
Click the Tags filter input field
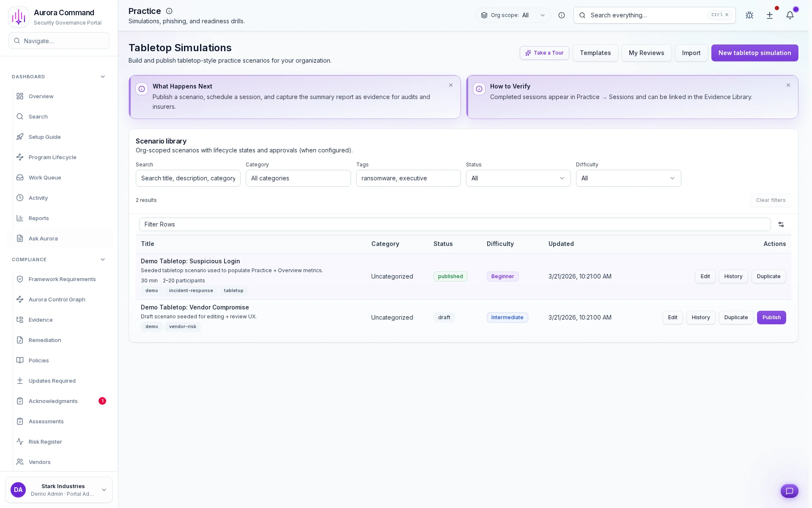[408, 178]
